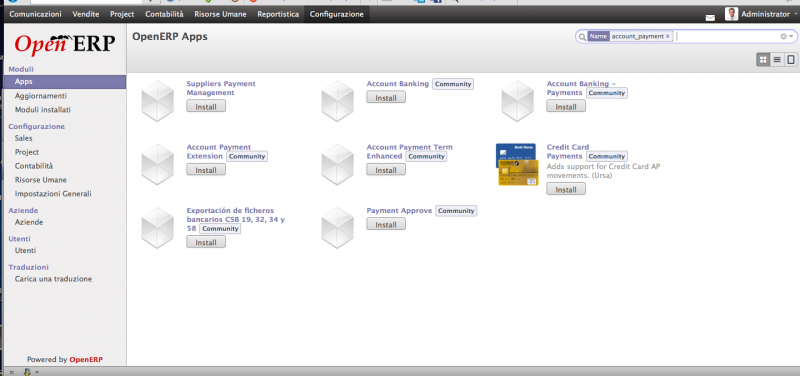The width and height of the screenshot is (800, 376).
Task: Clear search with the circle x icon
Action: point(783,37)
